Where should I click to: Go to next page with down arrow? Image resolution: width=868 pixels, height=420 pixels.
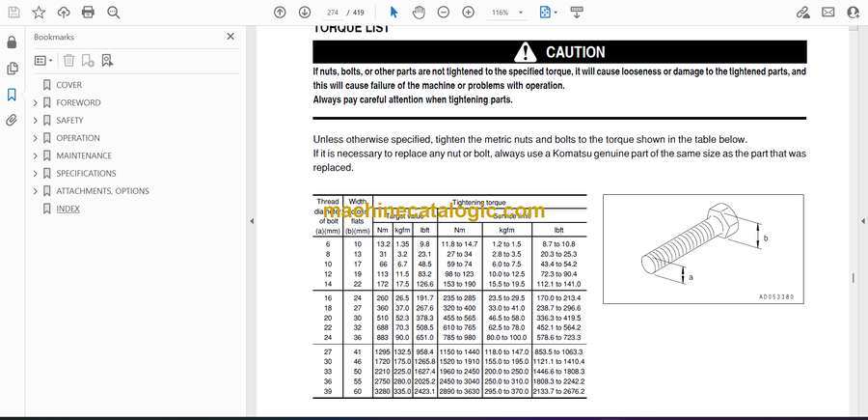pos(305,13)
